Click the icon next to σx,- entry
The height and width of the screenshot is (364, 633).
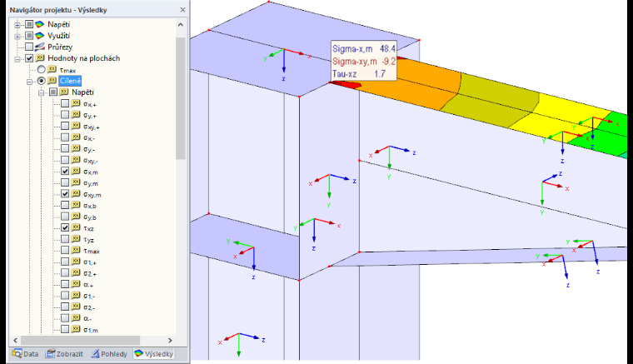click(76, 137)
